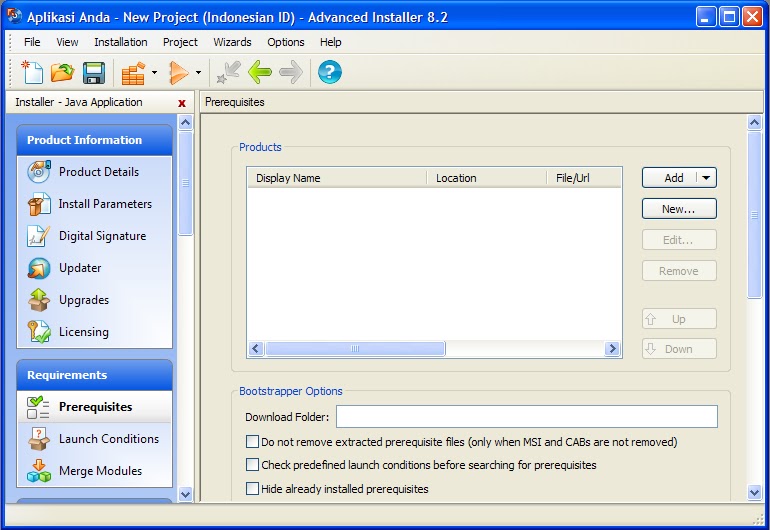Click the gray Forward arrow icon
This screenshot has height=530, width=770.
[x=291, y=72]
